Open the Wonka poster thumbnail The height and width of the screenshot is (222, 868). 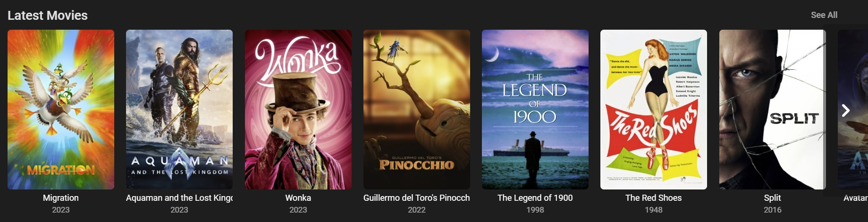[x=298, y=109]
